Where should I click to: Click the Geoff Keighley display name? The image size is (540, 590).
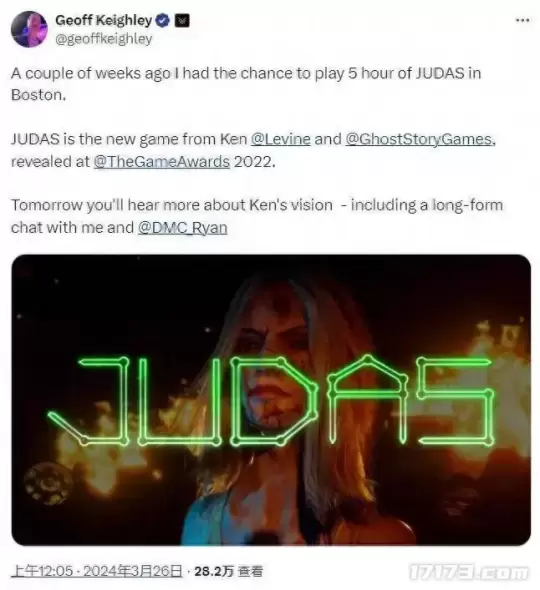(103, 20)
